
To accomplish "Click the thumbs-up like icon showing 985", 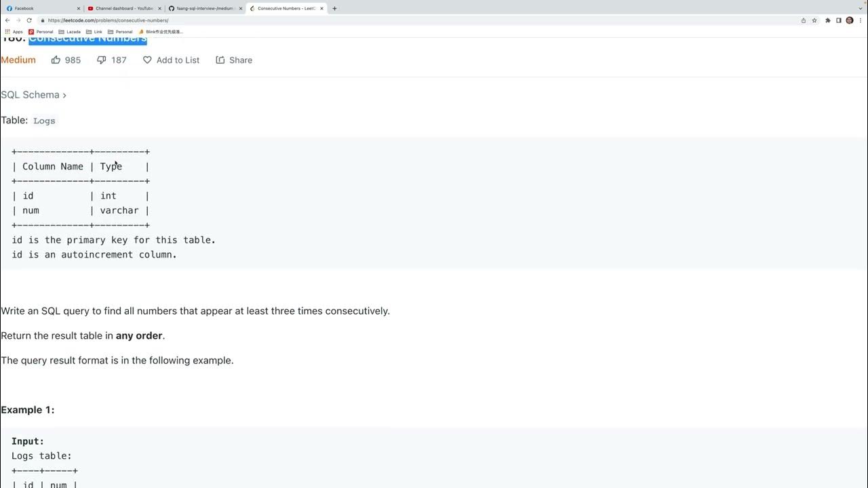I will [x=56, y=60].
